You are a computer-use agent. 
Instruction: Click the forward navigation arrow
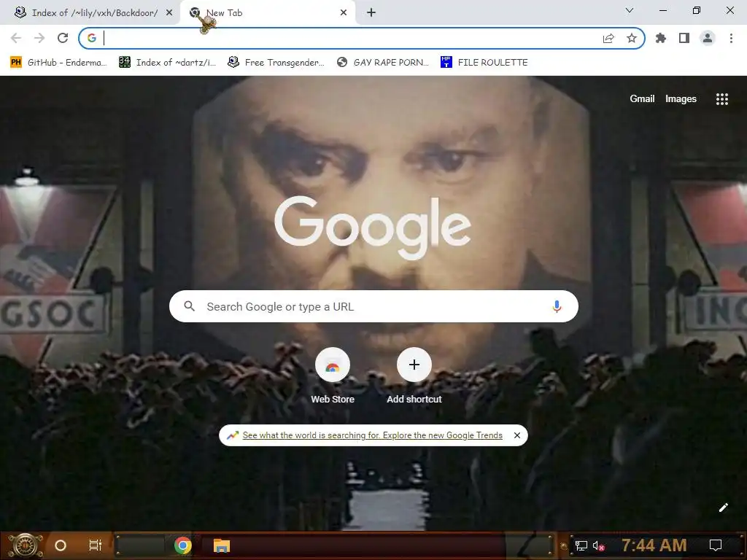(39, 38)
